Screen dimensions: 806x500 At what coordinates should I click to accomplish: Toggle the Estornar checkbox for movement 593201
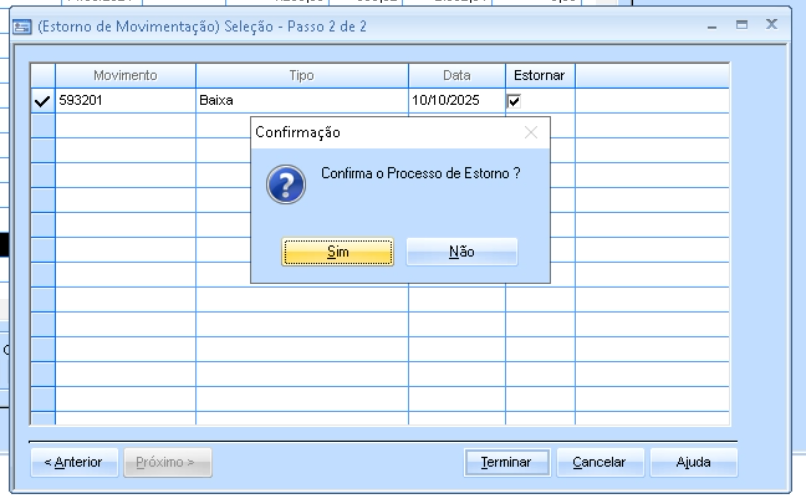pyautogui.click(x=514, y=100)
